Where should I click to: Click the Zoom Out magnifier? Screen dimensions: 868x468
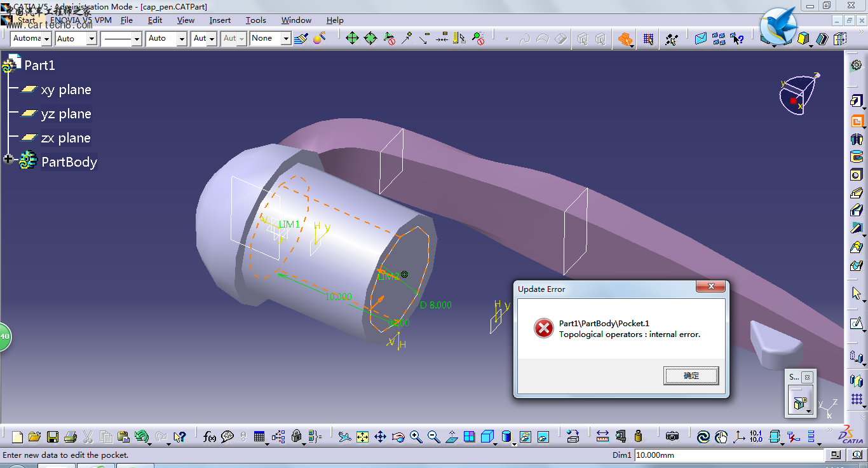tap(433, 437)
